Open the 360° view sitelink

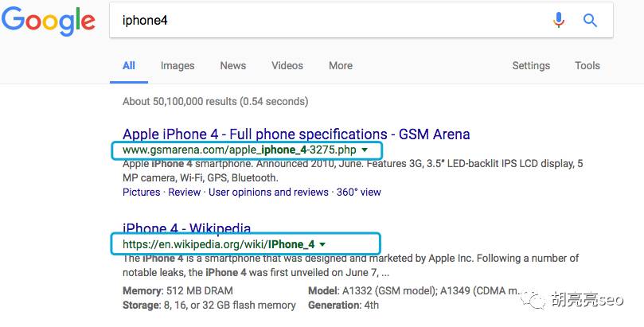(x=359, y=192)
